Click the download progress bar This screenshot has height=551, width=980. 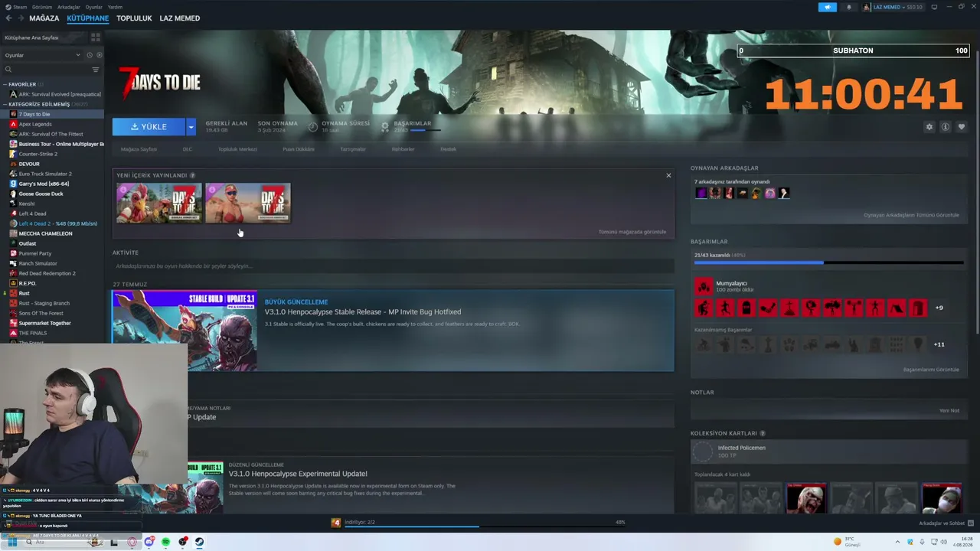[x=479, y=527]
